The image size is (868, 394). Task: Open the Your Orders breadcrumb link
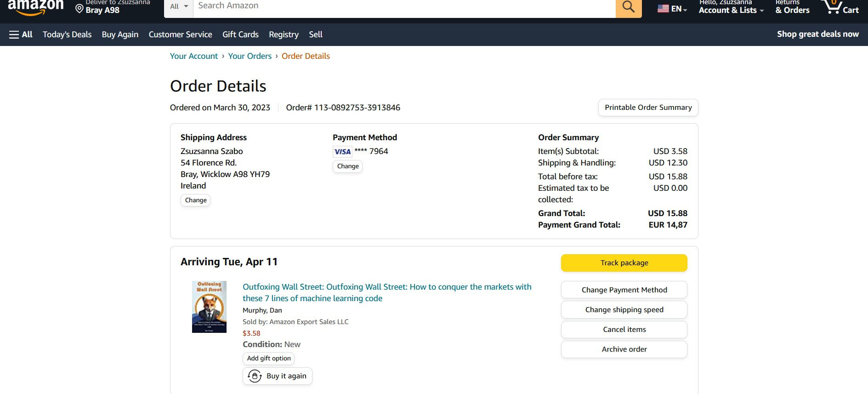[250, 56]
